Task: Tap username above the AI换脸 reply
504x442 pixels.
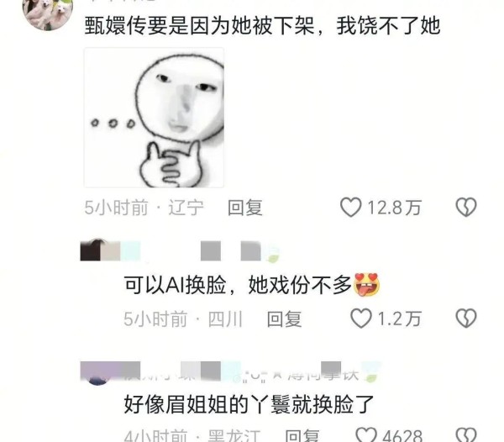Action: point(201,250)
